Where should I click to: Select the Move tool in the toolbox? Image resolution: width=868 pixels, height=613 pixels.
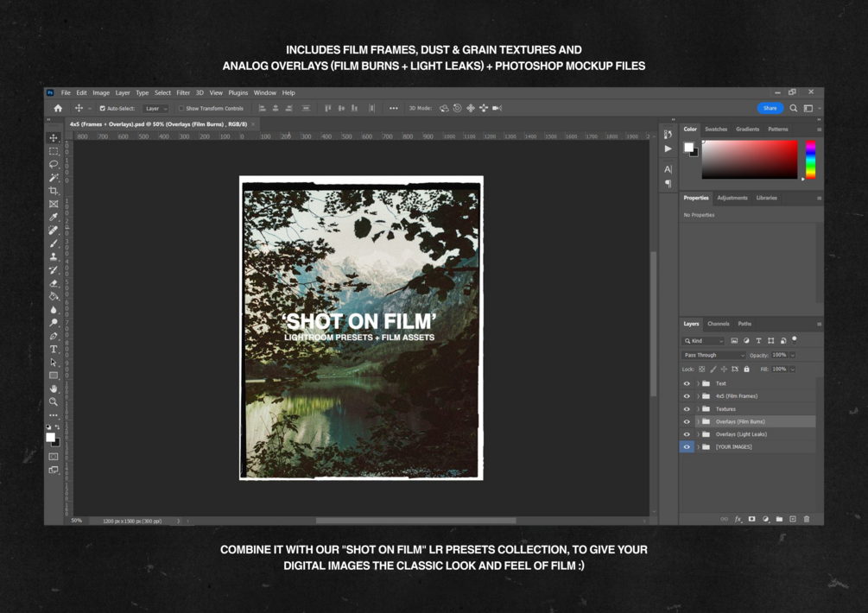[x=54, y=138]
